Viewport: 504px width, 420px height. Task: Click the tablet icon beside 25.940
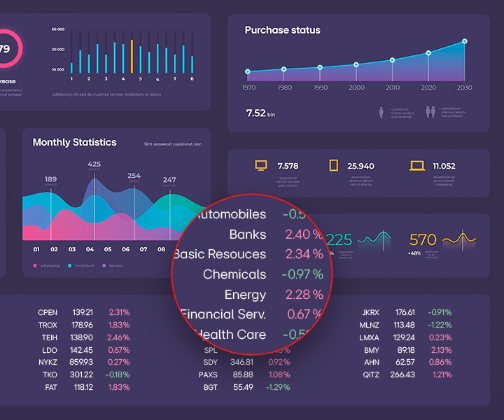click(334, 166)
